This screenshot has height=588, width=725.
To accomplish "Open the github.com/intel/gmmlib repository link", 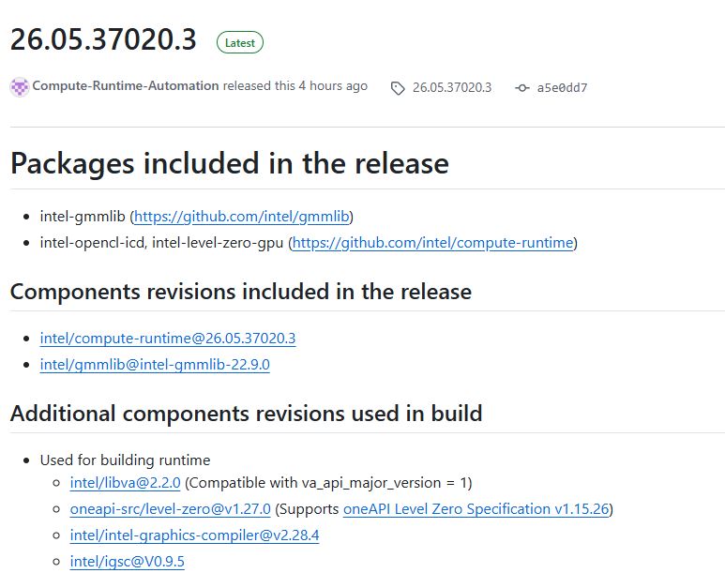I will pos(242,217).
